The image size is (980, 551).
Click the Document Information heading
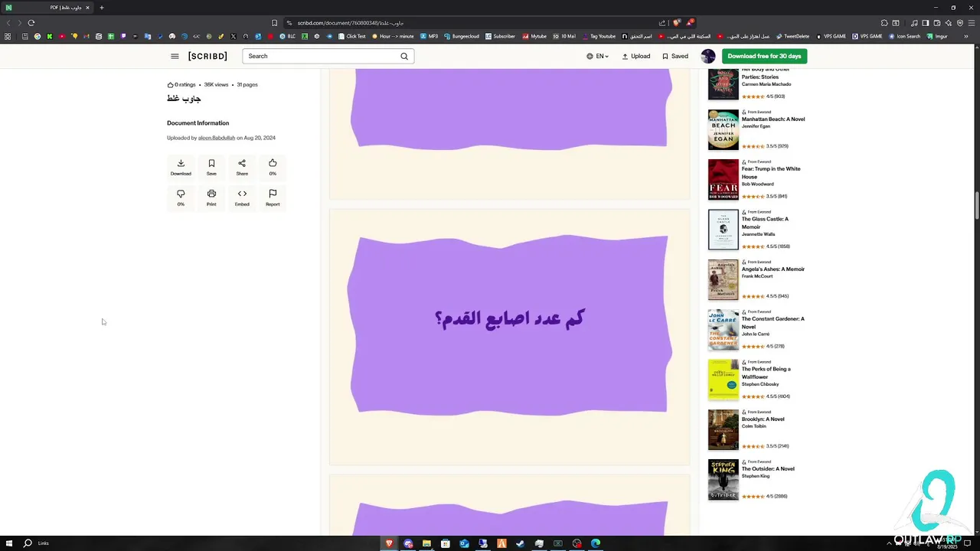[x=198, y=122]
